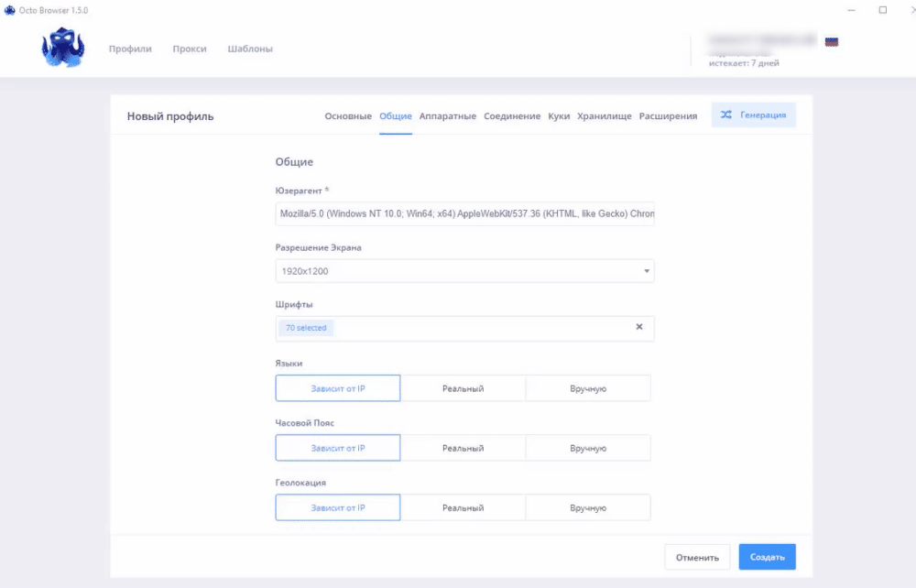
Task: Set Языки to Вручную
Action: [x=588, y=388]
